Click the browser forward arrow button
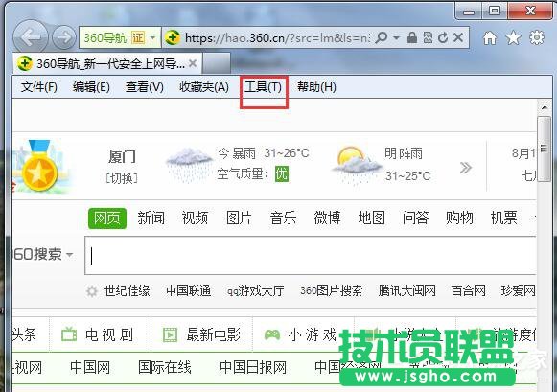The height and width of the screenshot is (392, 557). 64,37
